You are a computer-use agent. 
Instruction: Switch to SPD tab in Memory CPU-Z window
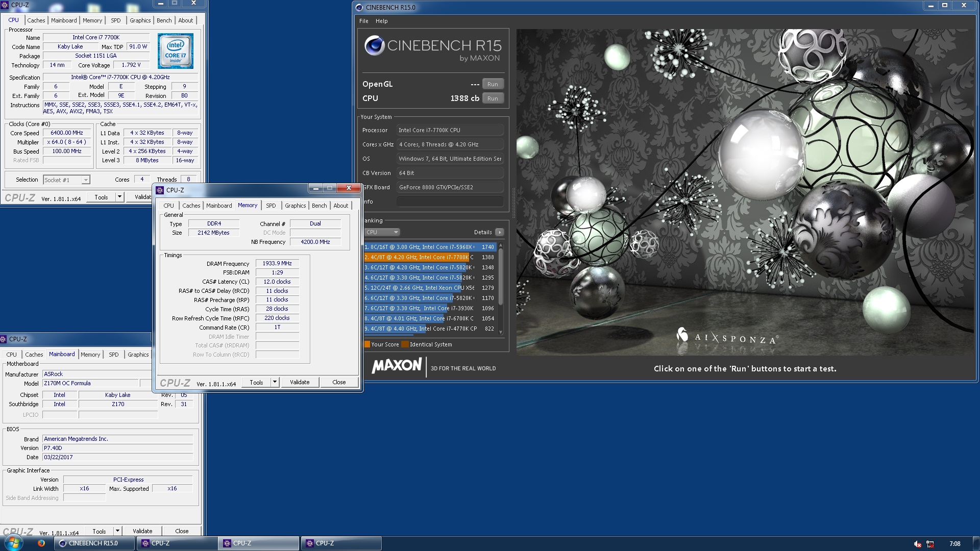pyautogui.click(x=271, y=206)
